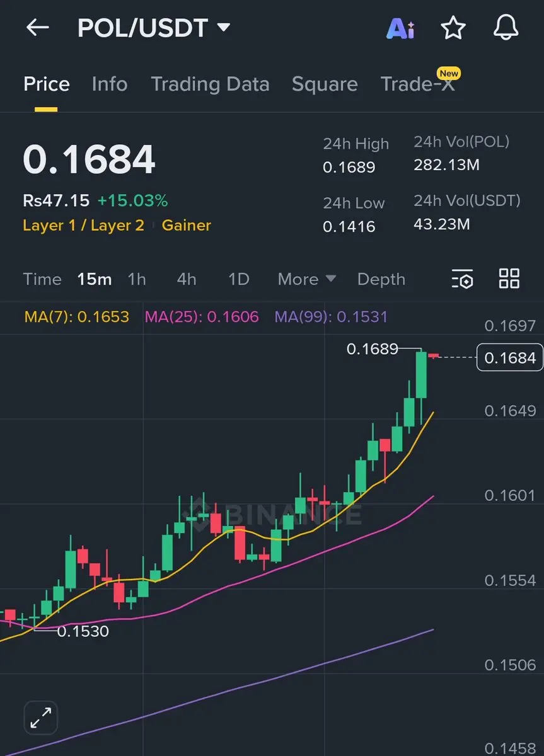The height and width of the screenshot is (756, 544).
Task: Tap the 0.1649 price axis label
Action: point(510,411)
